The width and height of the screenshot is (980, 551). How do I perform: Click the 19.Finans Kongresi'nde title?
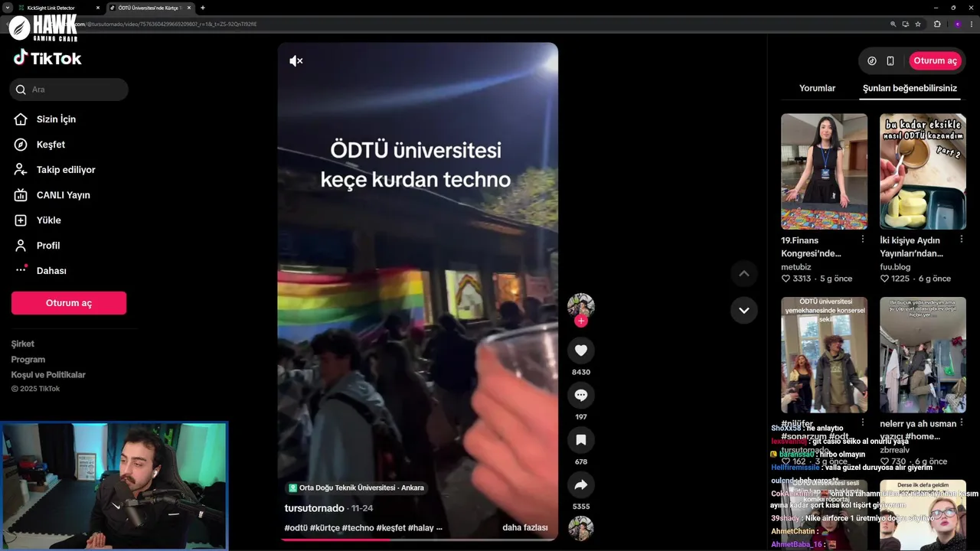(812, 246)
